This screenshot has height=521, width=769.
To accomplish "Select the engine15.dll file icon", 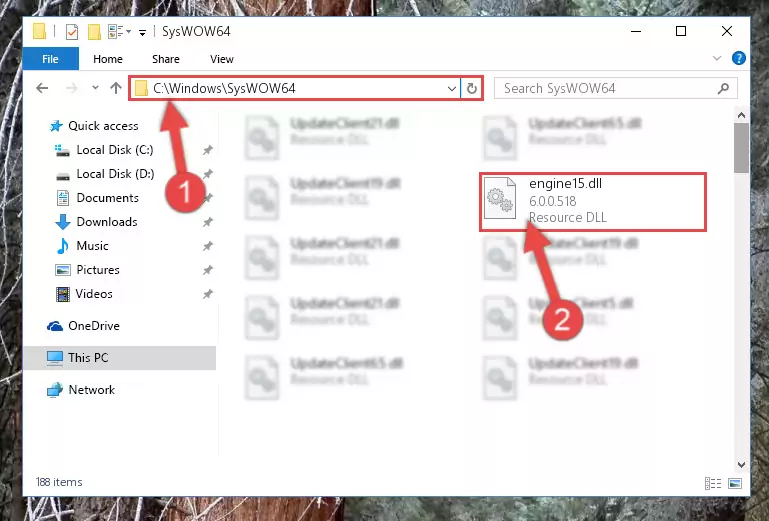I will click(x=500, y=198).
